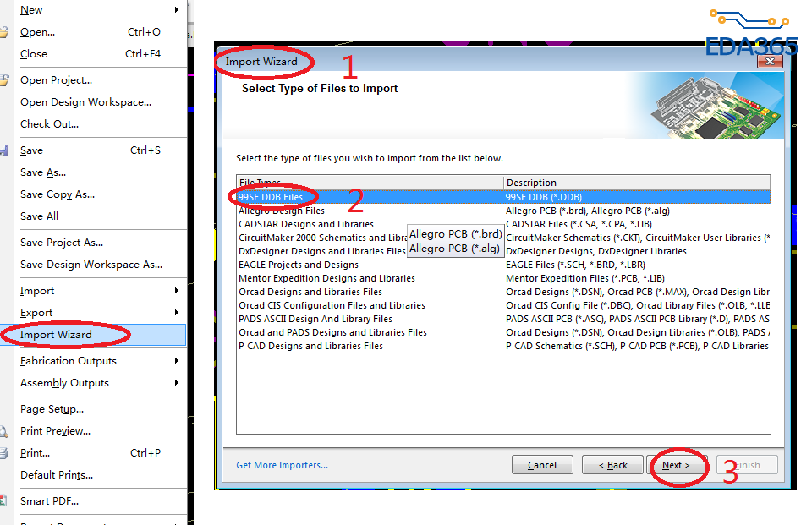
Task: Click the PDF icon beside Smart PDF...
Action: click(x=3, y=501)
